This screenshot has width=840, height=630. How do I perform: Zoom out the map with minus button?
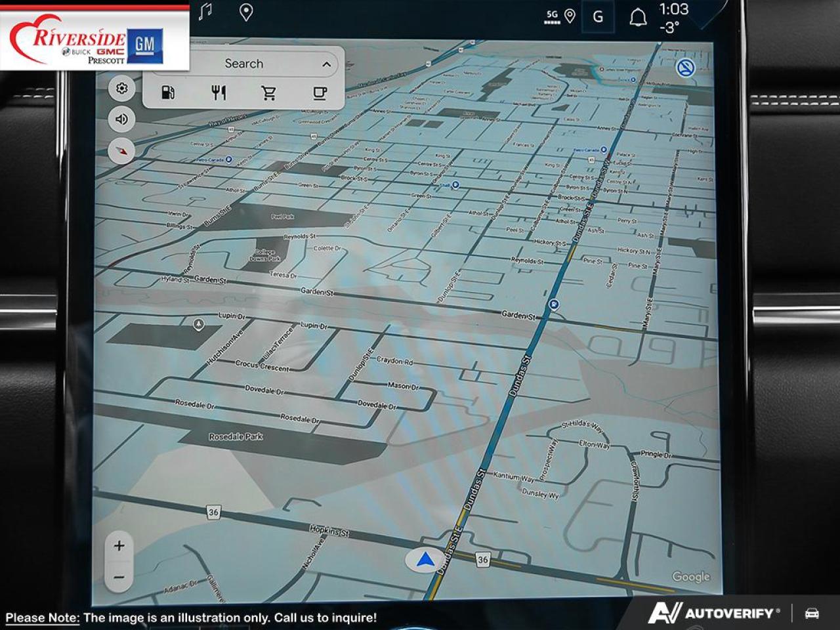tap(119, 577)
